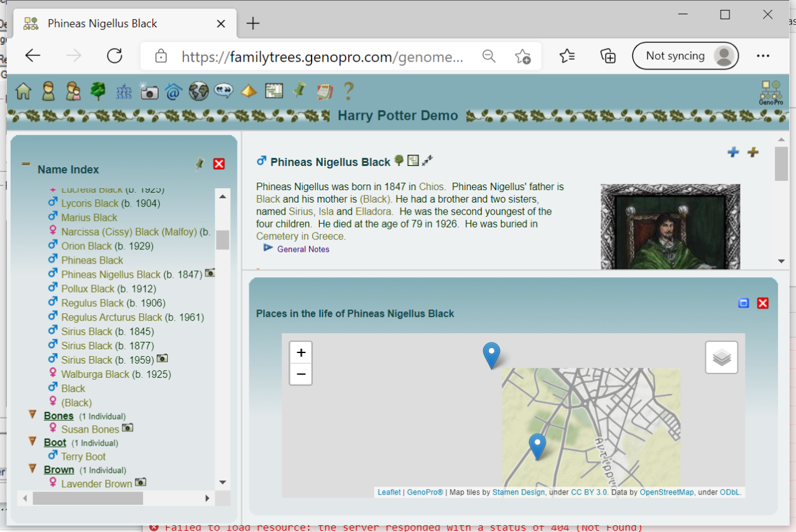Close the Name Index panel
The image size is (796, 532).
point(219,163)
